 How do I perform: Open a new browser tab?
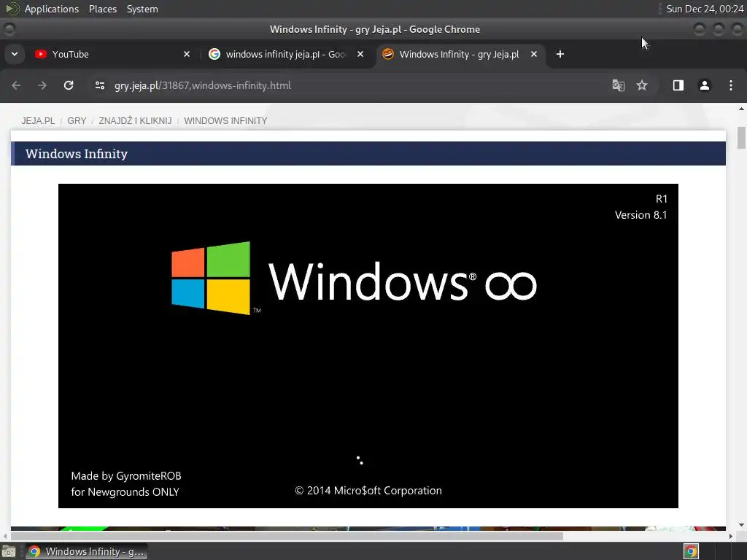coord(560,54)
